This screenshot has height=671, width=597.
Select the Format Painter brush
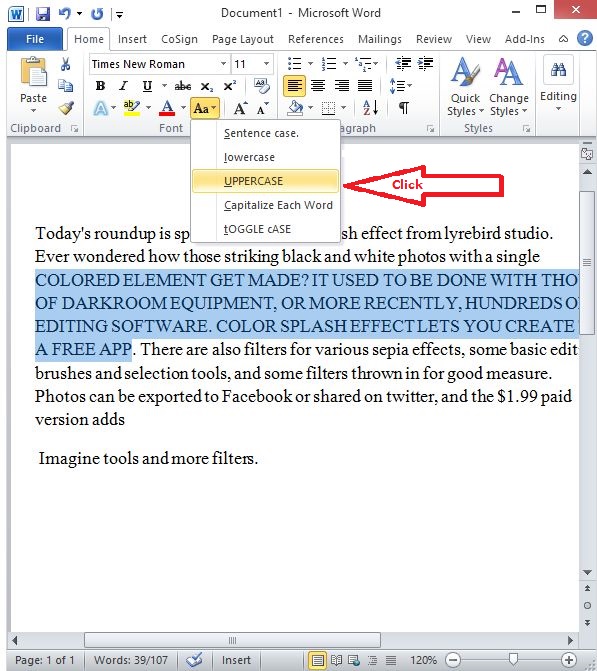[66, 108]
